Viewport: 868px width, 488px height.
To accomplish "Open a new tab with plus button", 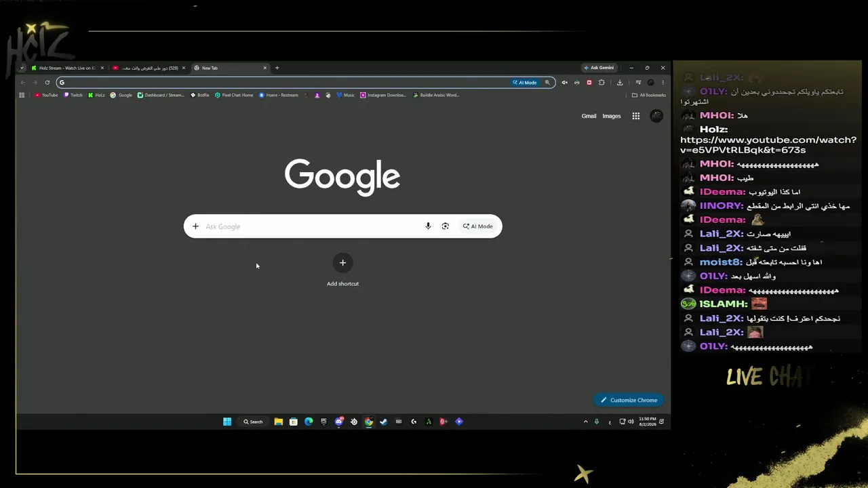I will (277, 68).
